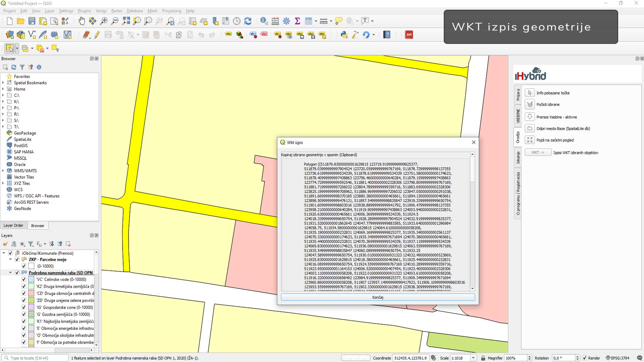
Task: Click the Počisti izbrane icon
Action: click(530, 105)
